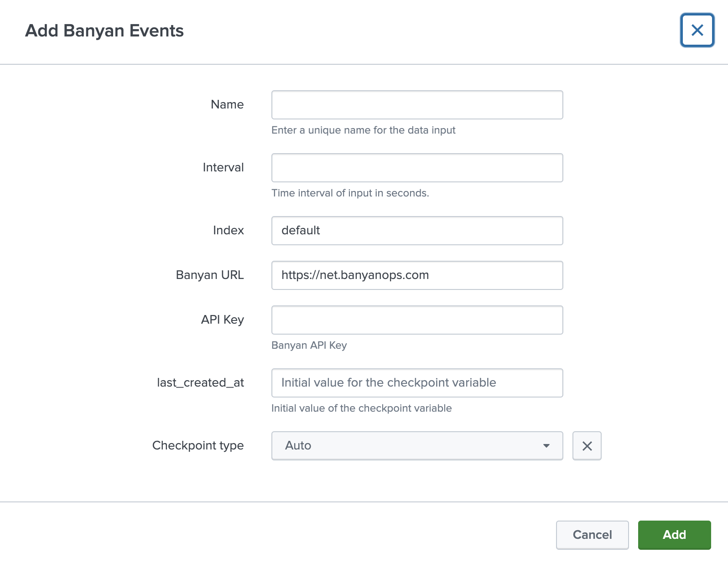728x568 pixels.
Task: Clear the Checkpoint type selection with X
Action: coord(587,446)
